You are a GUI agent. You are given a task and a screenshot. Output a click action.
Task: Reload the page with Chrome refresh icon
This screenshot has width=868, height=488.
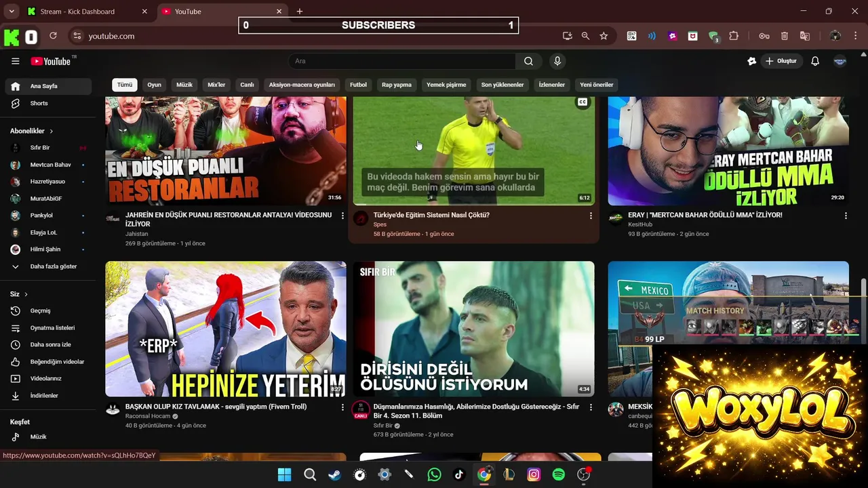pyautogui.click(x=53, y=36)
